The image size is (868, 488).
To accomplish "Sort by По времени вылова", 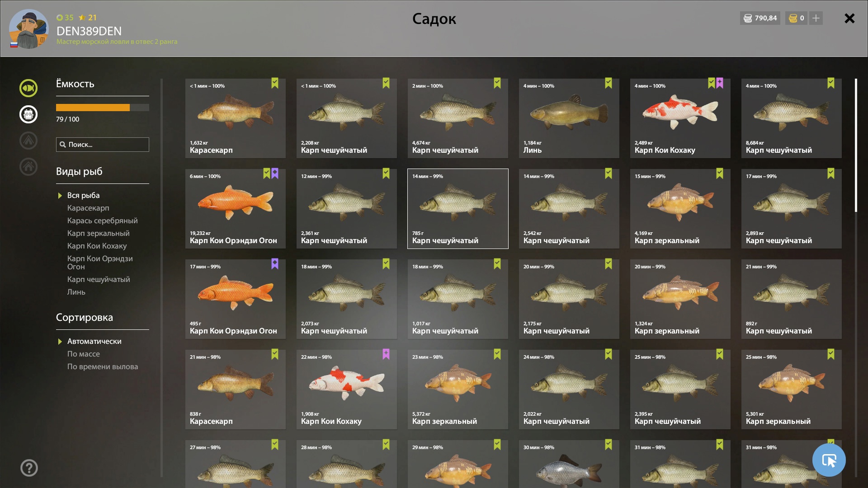I will click(103, 366).
